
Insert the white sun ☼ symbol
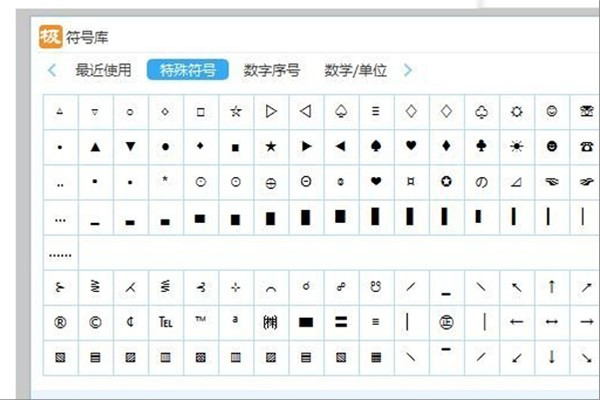click(x=517, y=112)
